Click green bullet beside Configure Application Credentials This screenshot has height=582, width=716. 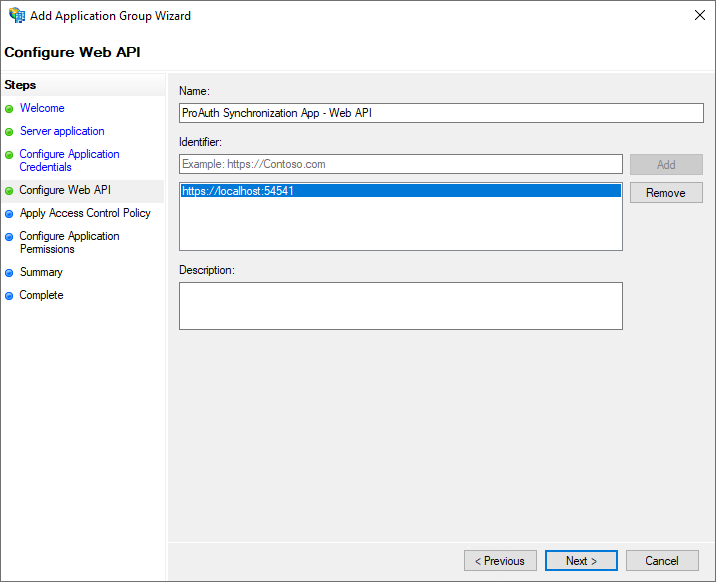(9, 155)
